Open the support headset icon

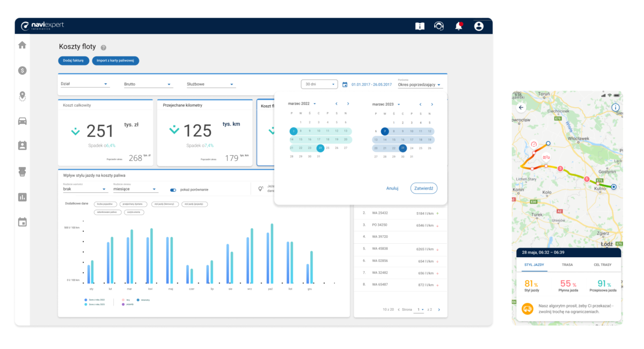point(439,26)
